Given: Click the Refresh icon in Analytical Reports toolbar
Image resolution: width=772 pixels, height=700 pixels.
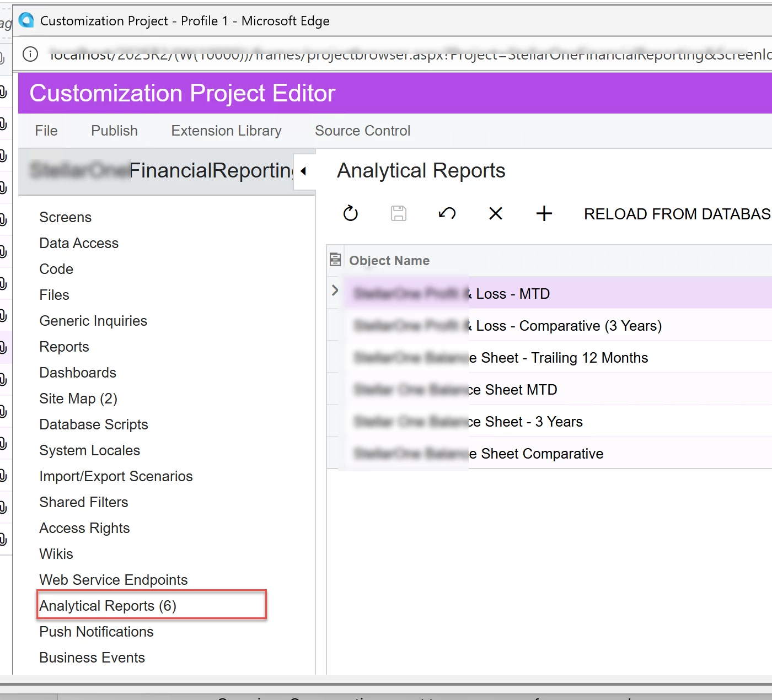Looking at the screenshot, I should pos(351,213).
